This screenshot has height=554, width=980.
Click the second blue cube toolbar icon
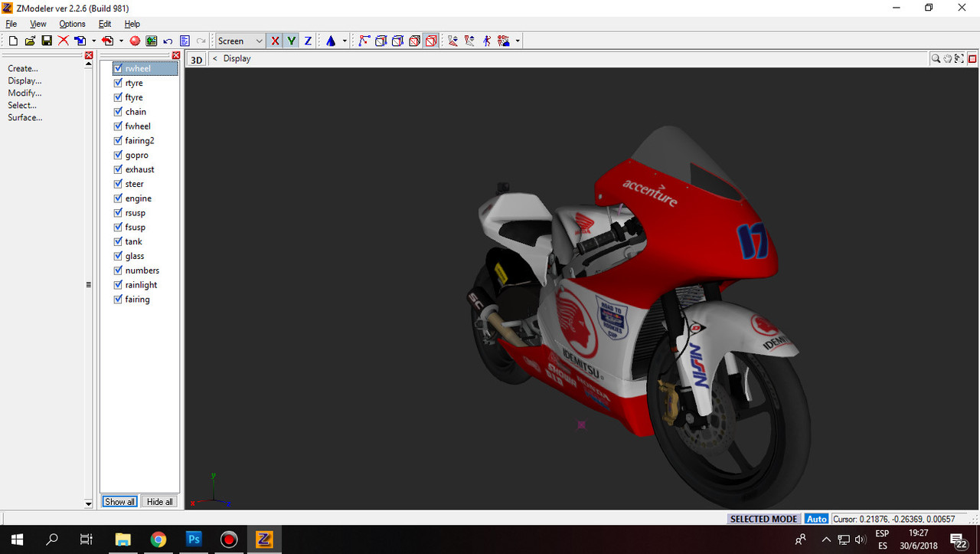click(x=397, y=41)
